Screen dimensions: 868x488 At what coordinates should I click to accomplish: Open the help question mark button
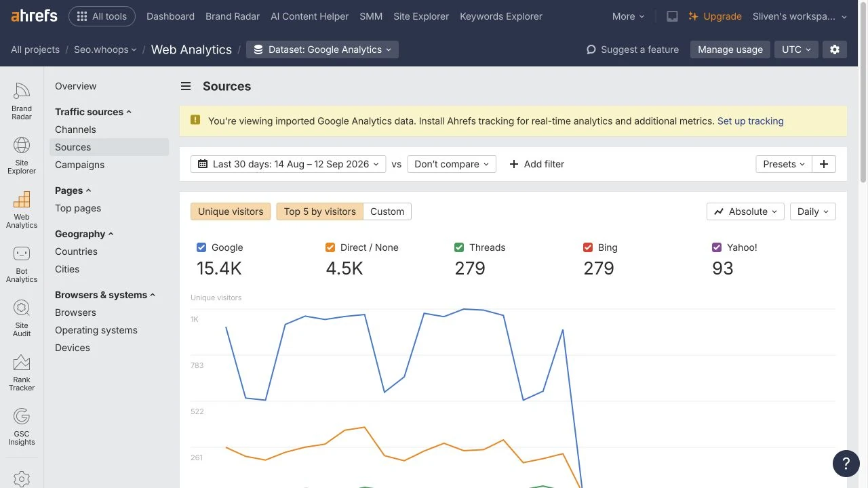pyautogui.click(x=846, y=464)
